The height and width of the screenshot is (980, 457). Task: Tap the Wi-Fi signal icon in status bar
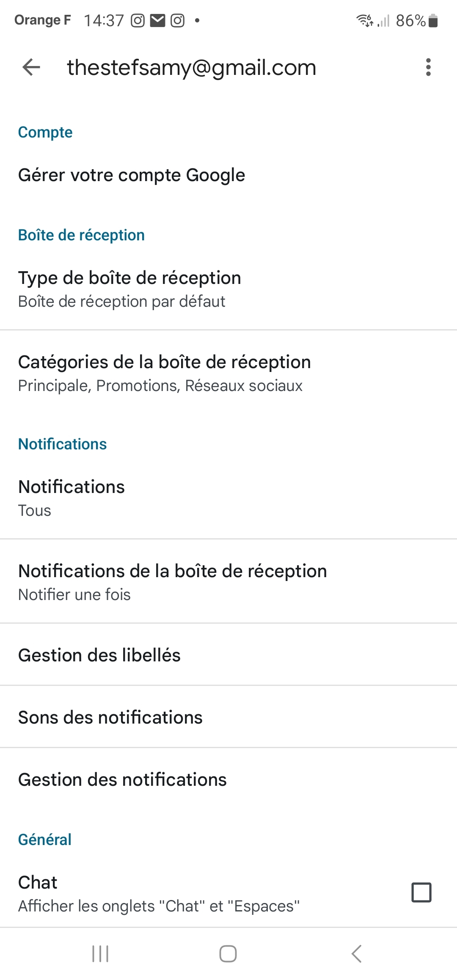(365, 20)
